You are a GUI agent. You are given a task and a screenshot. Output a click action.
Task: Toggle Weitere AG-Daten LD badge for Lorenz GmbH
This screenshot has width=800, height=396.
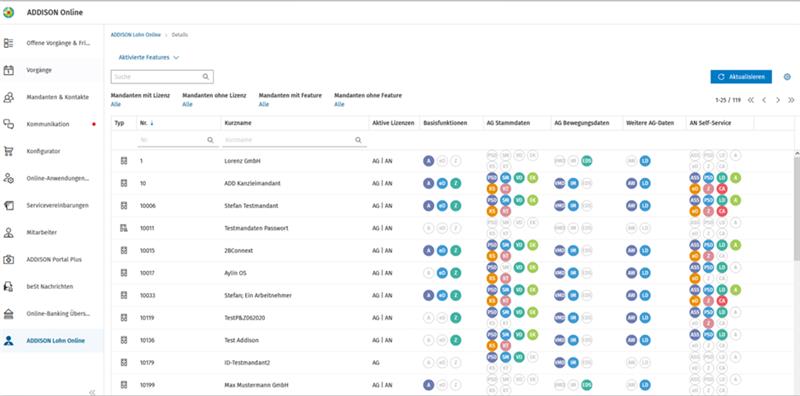pyautogui.click(x=645, y=161)
